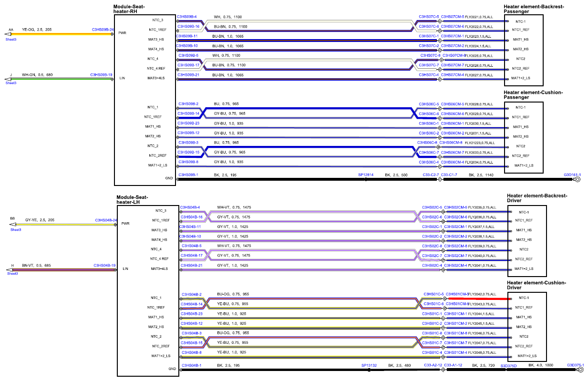The width and height of the screenshot is (588, 381).
Task: Click connector label C3HS04B-24
Action: [106, 220]
